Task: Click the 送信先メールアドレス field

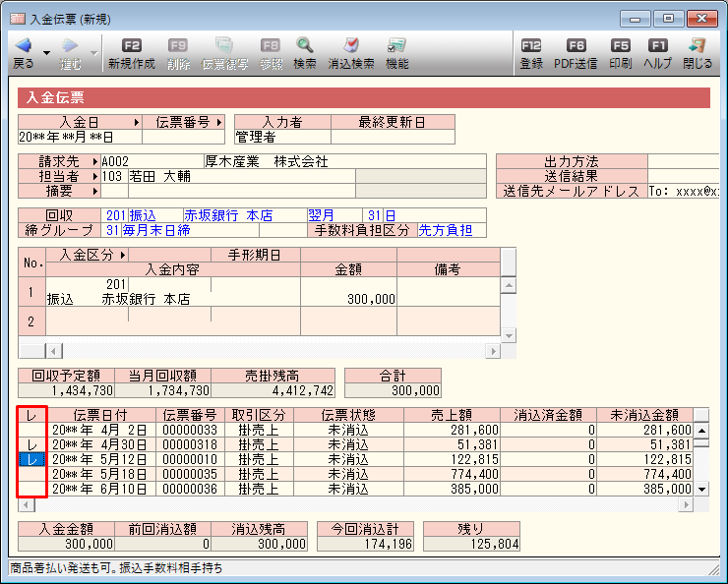Action: coord(684,191)
